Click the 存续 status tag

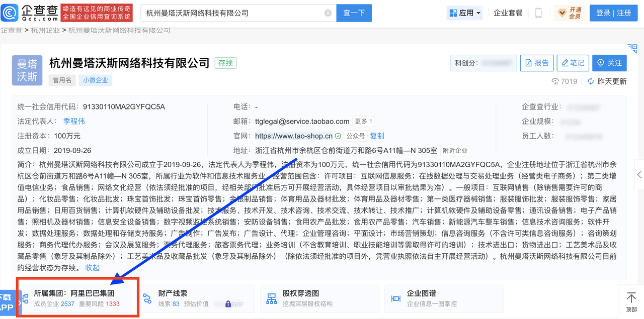225,63
